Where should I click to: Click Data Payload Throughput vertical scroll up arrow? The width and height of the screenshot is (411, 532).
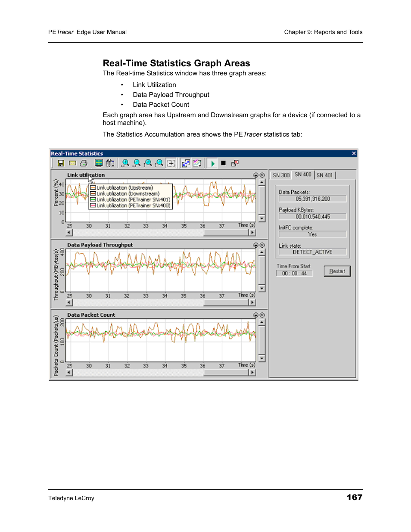tap(262, 252)
